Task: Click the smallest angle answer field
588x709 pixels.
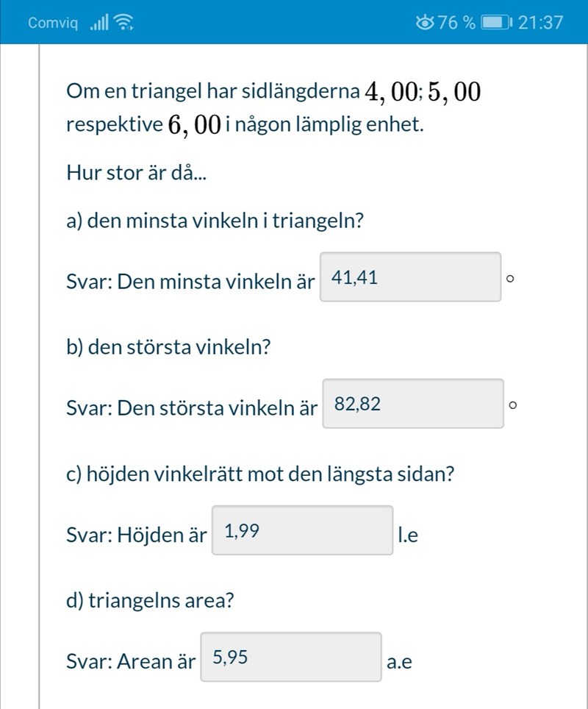Action: pyautogui.click(x=411, y=277)
